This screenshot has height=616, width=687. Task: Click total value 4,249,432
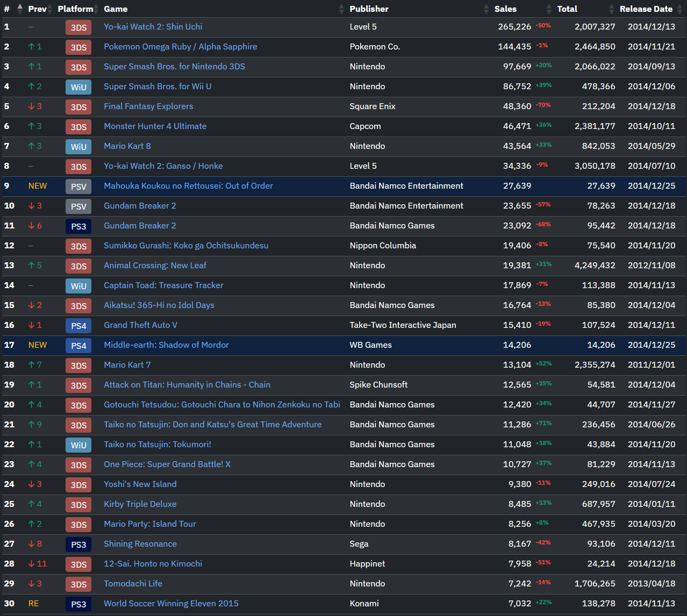click(595, 265)
